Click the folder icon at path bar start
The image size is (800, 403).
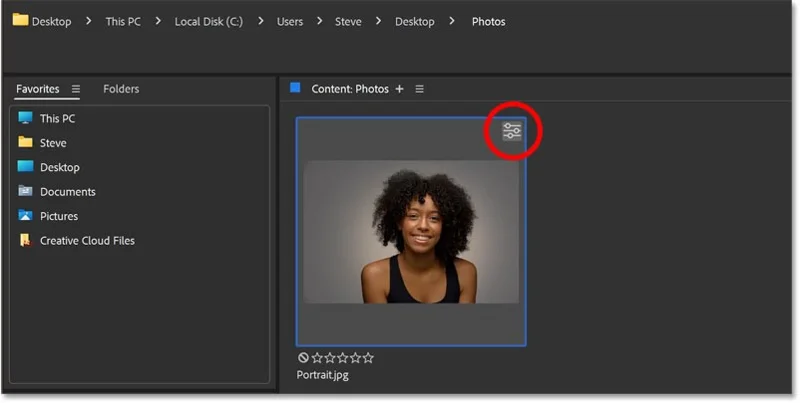click(x=20, y=20)
